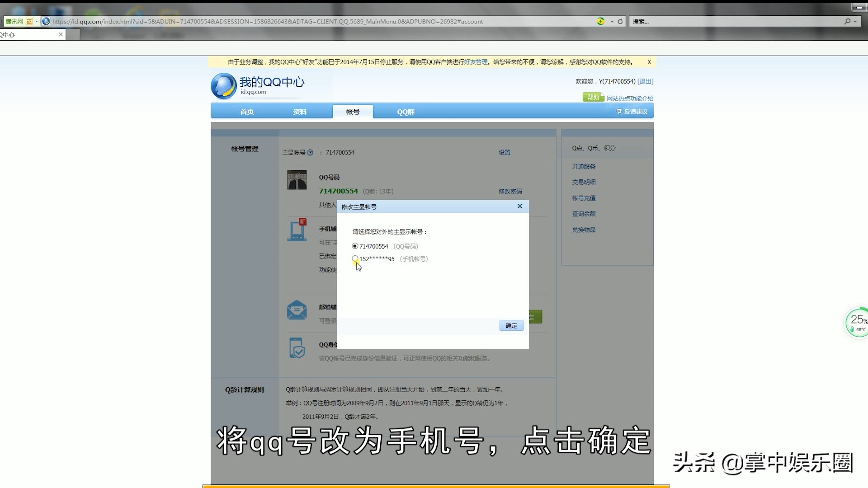Click the search magnifier icon

coord(847,21)
